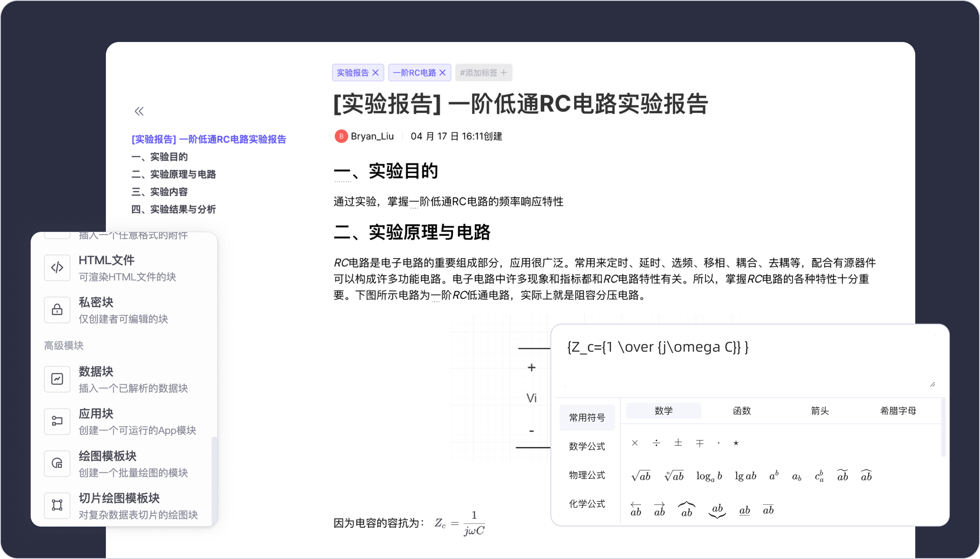Switch to the 希腊字母 tab
Image resolution: width=980 pixels, height=559 pixels.
point(898,411)
